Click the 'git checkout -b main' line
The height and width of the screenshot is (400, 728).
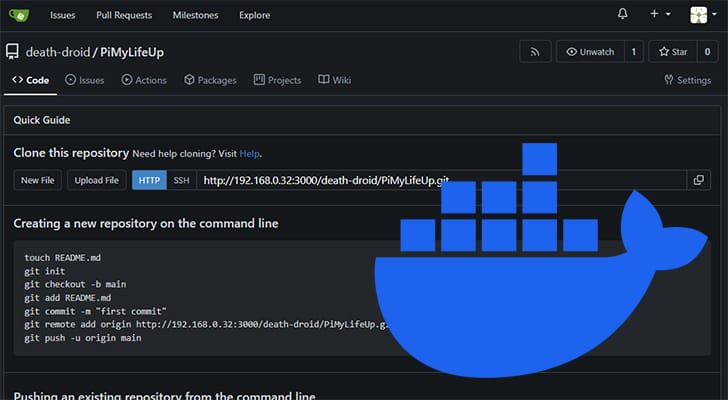point(75,284)
